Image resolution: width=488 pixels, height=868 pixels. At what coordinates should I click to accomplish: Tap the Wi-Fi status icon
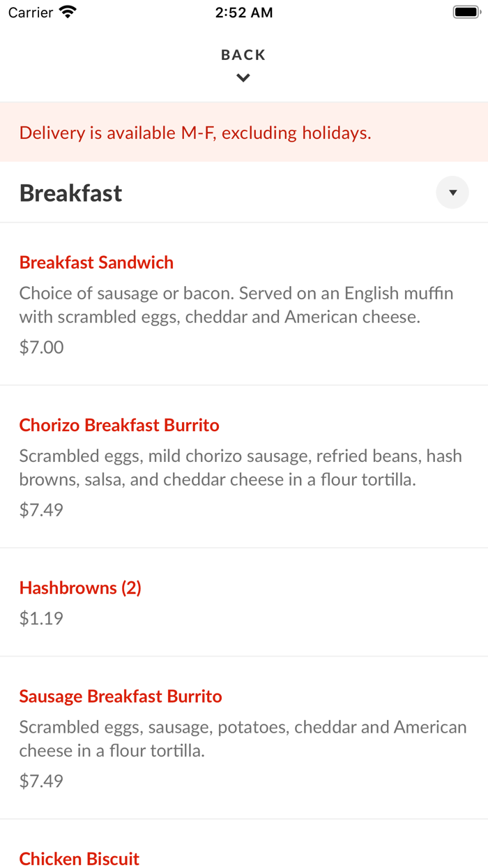coord(68,12)
